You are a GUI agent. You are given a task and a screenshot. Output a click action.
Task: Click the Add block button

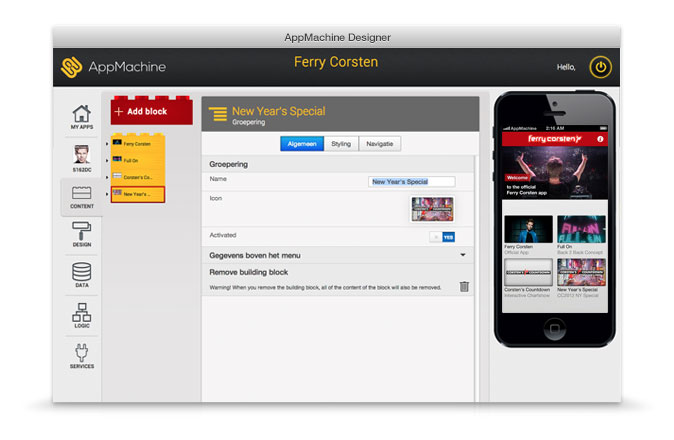point(151,111)
